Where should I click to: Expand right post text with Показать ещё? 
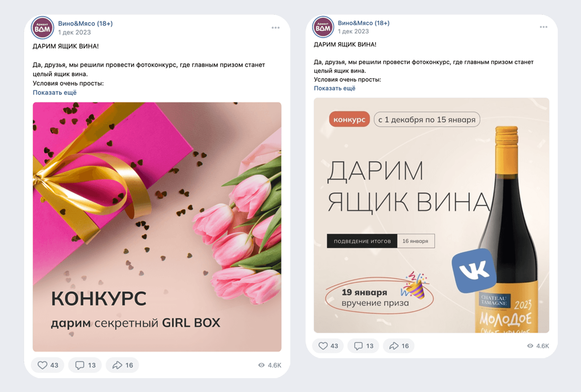tap(335, 88)
